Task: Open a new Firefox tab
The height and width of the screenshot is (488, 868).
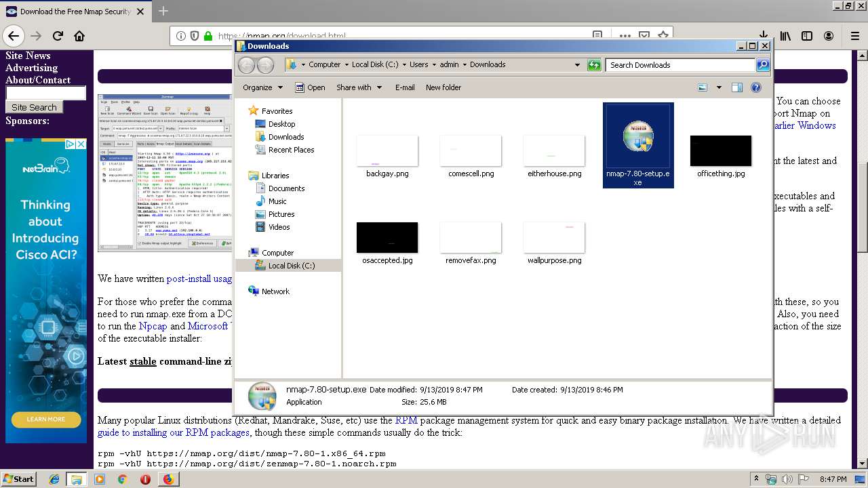Action: [163, 11]
